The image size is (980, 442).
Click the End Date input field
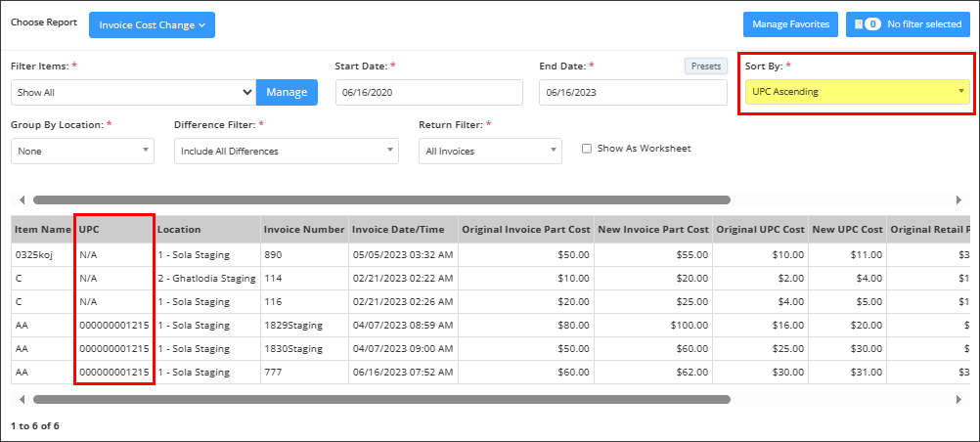[633, 93]
